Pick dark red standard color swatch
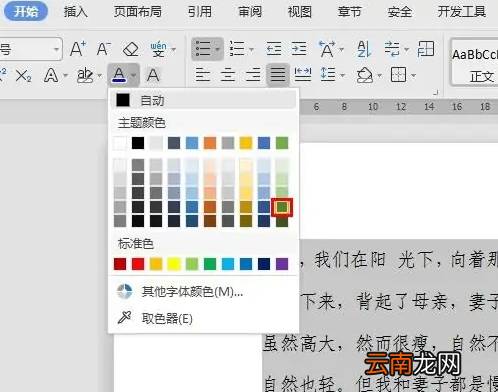The height and width of the screenshot is (392, 498). point(120,264)
